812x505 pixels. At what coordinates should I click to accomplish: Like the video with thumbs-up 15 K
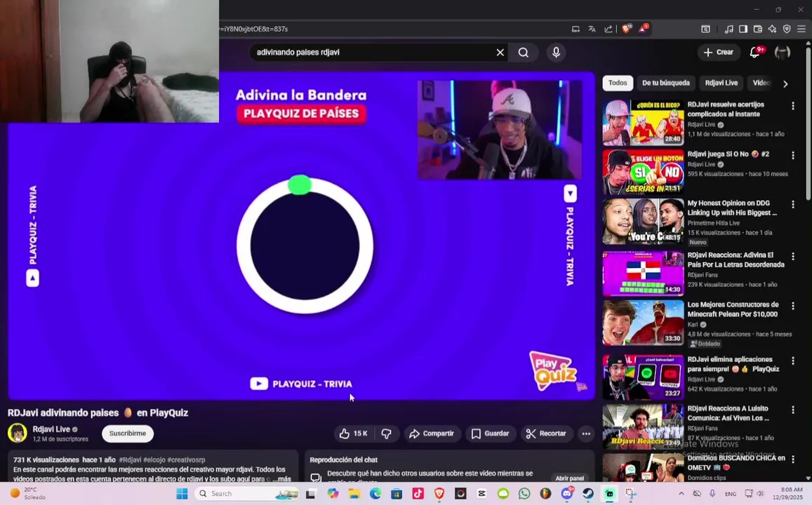pyautogui.click(x=354, y=433)
